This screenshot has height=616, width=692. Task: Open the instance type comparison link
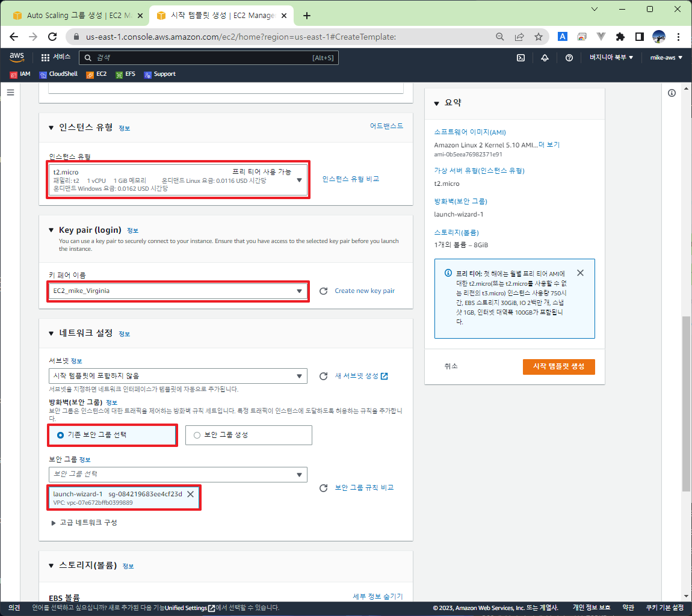click(x=350, y=179)
